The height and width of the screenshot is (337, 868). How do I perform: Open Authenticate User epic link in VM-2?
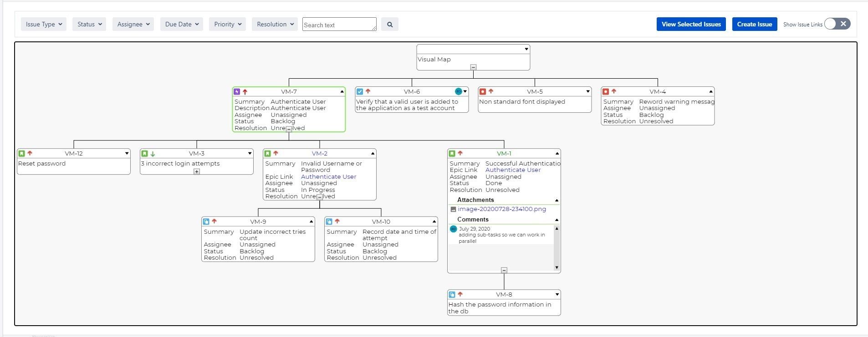coord(328,177)
